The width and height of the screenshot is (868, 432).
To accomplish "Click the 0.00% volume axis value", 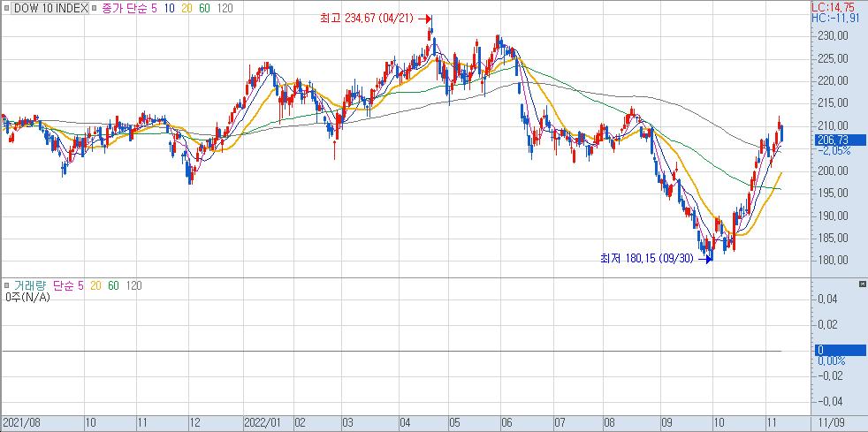I will tap(832, 360).
